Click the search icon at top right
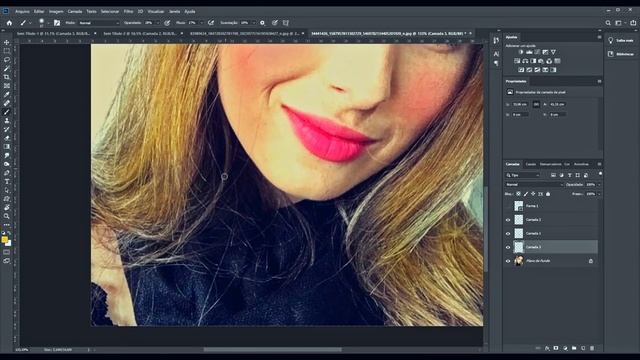640x360 pixels. click(x=608, y=23)
